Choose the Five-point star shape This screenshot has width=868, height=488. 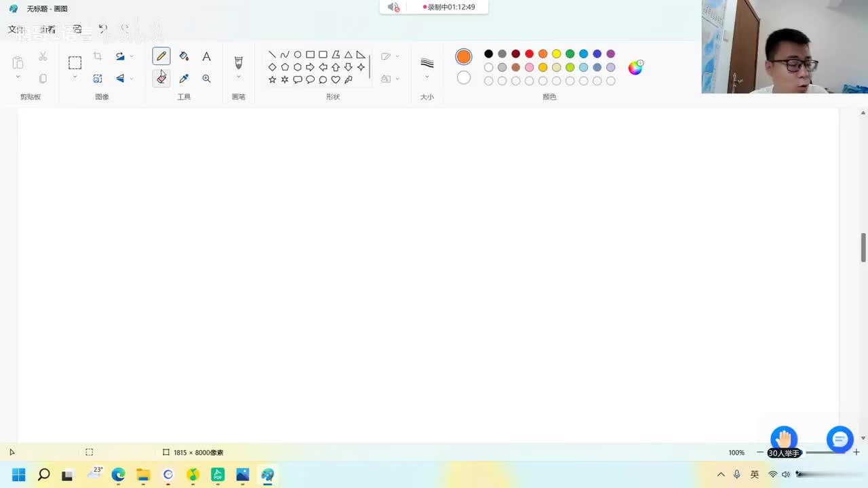point(272,79)
